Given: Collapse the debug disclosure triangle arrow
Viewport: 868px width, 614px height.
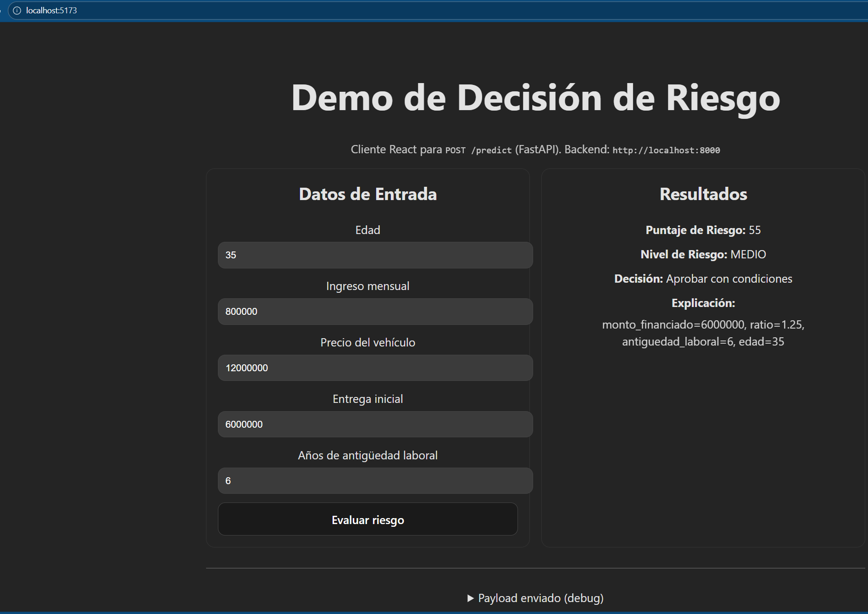Looking at the screenshot, I should pyautogui.click(x=470, y=598).
